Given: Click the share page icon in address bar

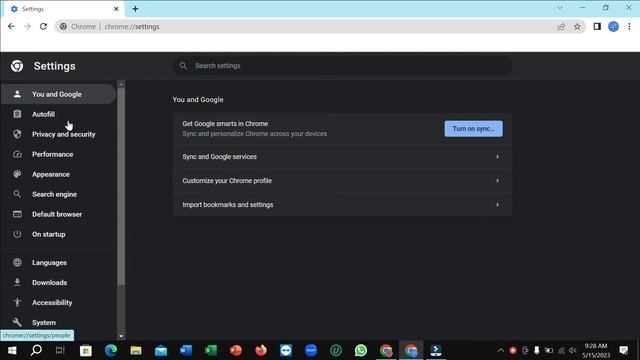Looking at the screenshot, I should coord(561,27).
